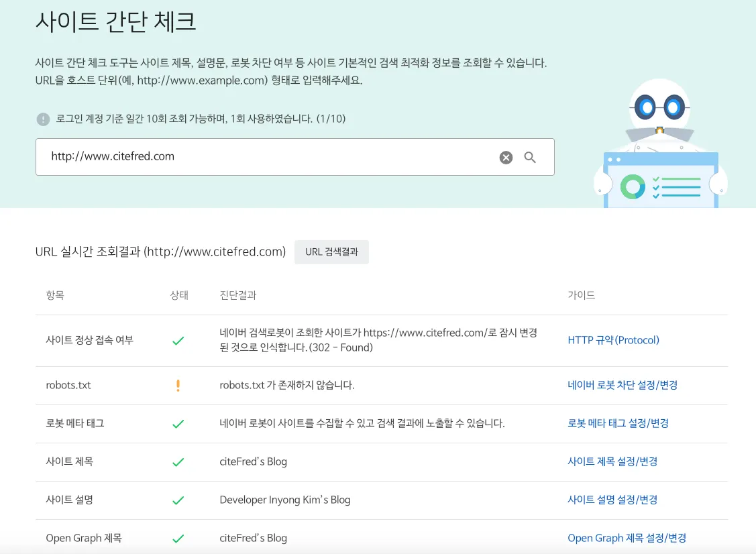756x554 pixels.
Task: Click the green checkmark for 사이트 정상 접속 여부
Action: [178, 341]
